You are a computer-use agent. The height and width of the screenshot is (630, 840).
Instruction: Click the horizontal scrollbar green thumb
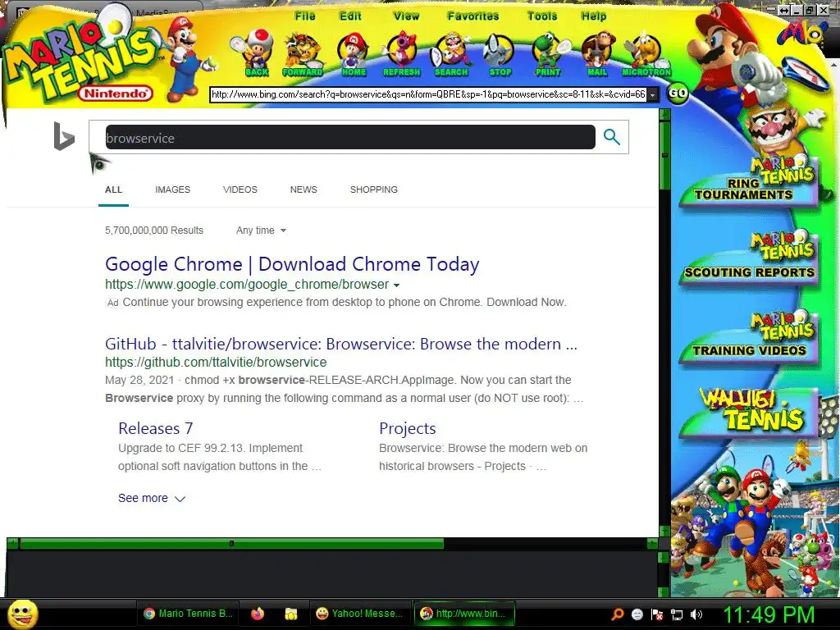(231, 544)
